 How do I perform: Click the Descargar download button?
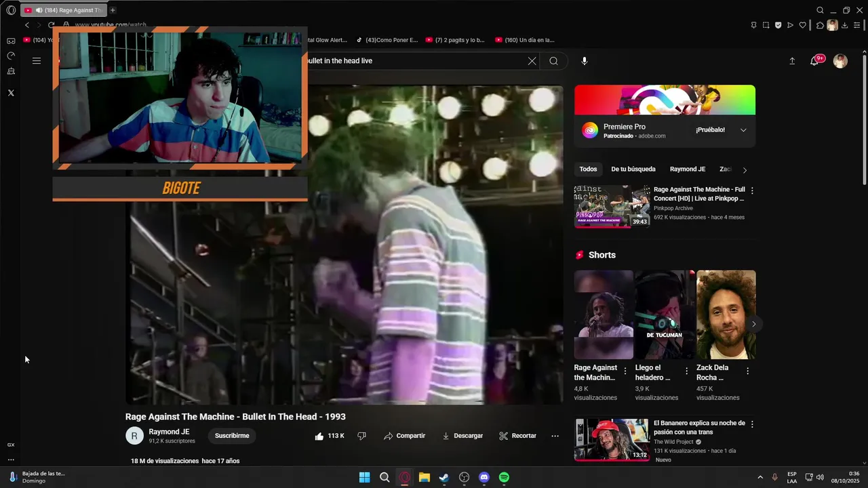(462, 436)
